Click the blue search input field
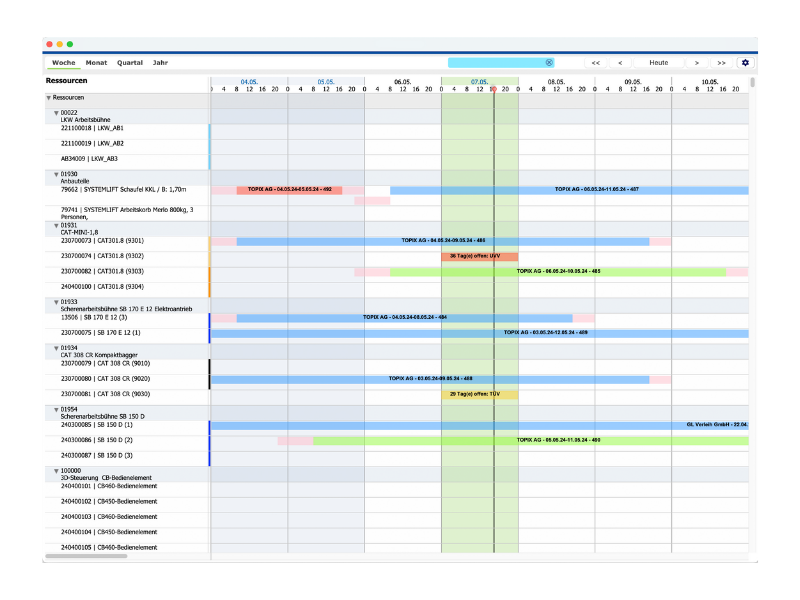 (495, 62)
